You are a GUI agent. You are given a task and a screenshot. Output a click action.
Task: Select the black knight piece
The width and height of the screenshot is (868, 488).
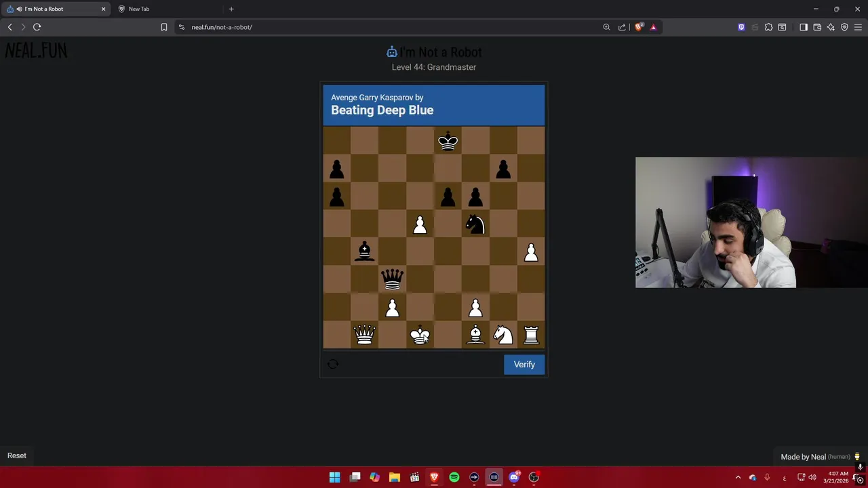click(x=475, y=224)
